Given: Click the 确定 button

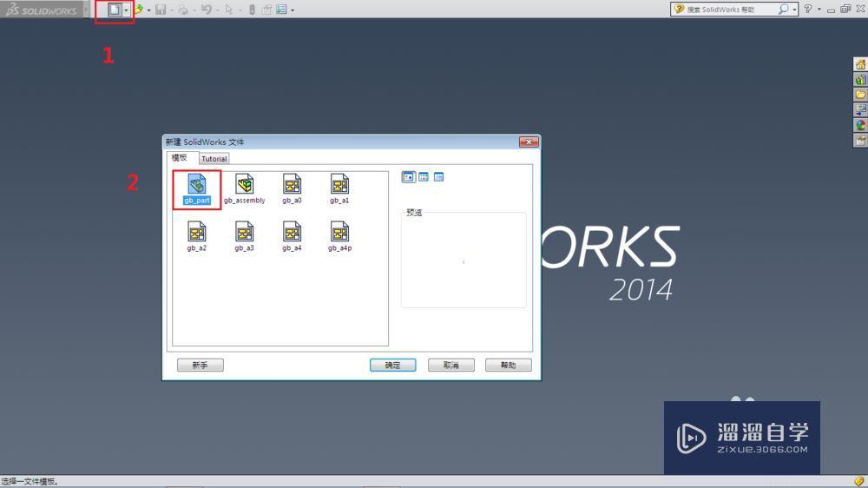Looking at the screenshot, I should (392, 365).
